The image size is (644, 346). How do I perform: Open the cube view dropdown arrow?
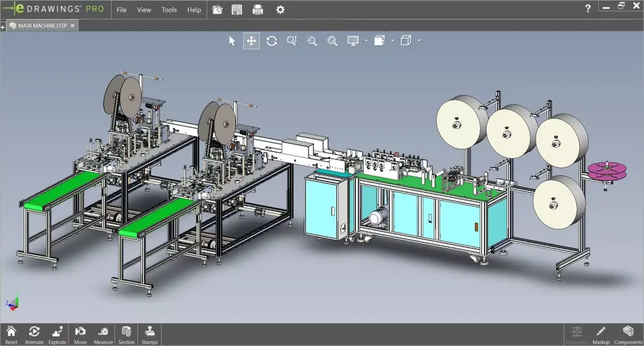pos(419,41)
